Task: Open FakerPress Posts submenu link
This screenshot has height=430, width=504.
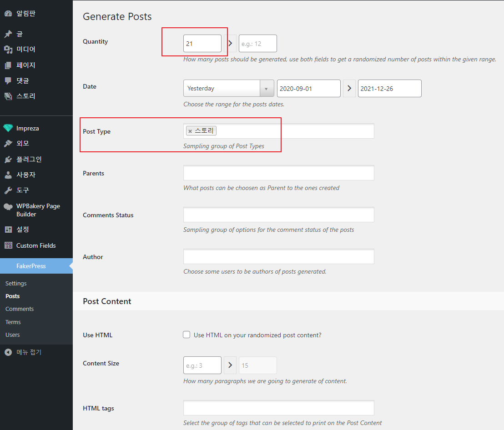Action: click(x=13, y=296)
